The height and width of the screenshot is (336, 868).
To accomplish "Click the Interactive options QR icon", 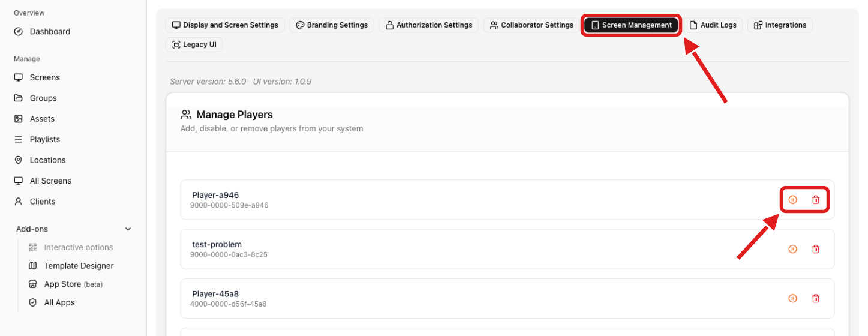I will coord(33,247).
